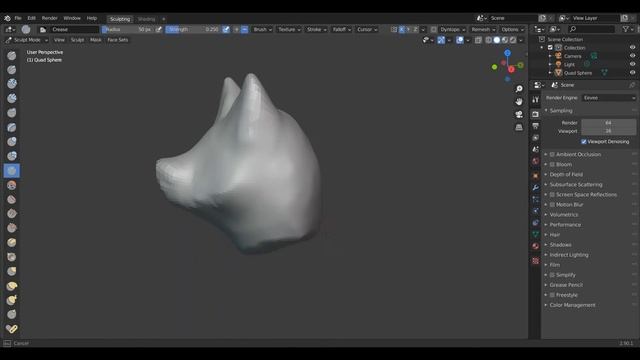Open the Brush settings dropdown
This screenshot has height=360, width=640.
click(262, 29)
